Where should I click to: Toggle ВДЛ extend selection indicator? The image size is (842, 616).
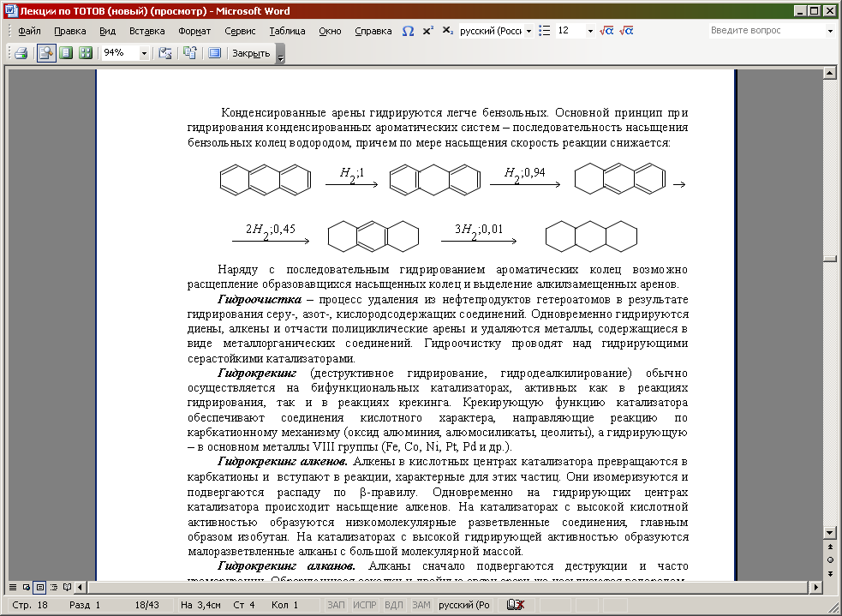394,605
